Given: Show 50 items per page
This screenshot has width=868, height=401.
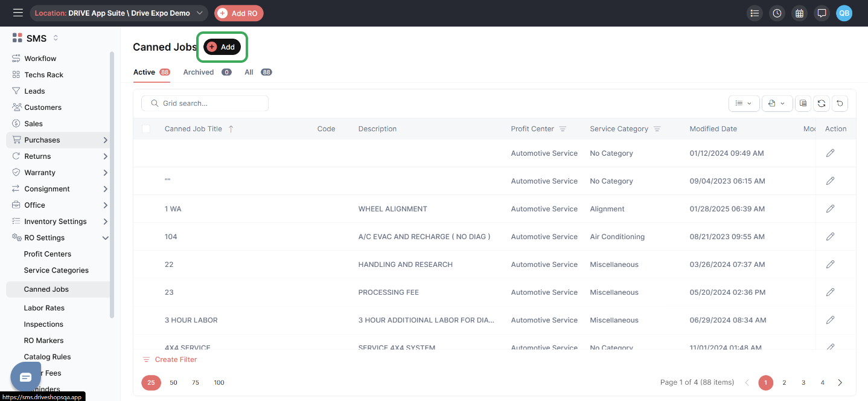Looking at the screenshot, I should pyautogui.click(x=173, y=382).
